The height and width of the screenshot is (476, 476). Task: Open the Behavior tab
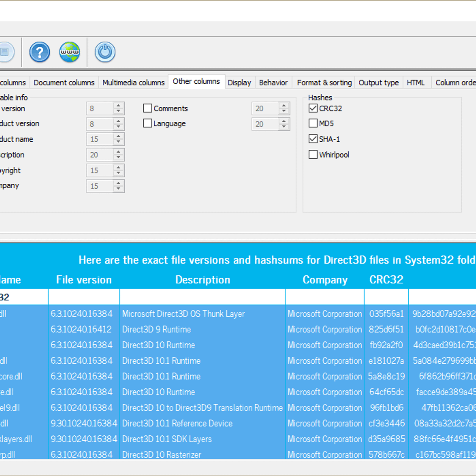(x=273, y=82)
